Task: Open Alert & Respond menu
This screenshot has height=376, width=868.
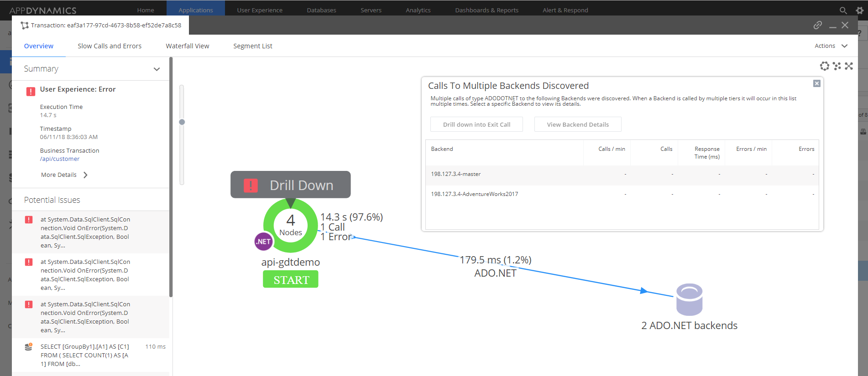Action: 565,10
